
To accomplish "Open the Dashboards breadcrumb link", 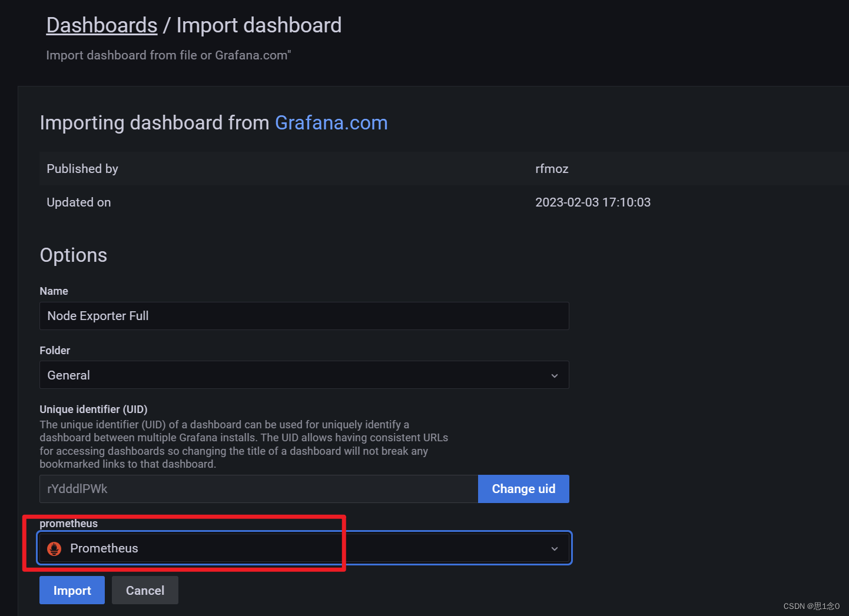I will (x=102, y=25).
